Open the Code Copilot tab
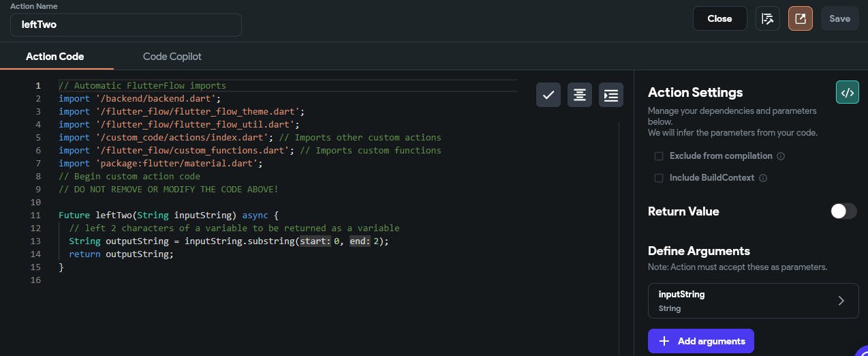The height and width of the screenshot is (356, 868). pyautogui.click(x=172, y=57)
